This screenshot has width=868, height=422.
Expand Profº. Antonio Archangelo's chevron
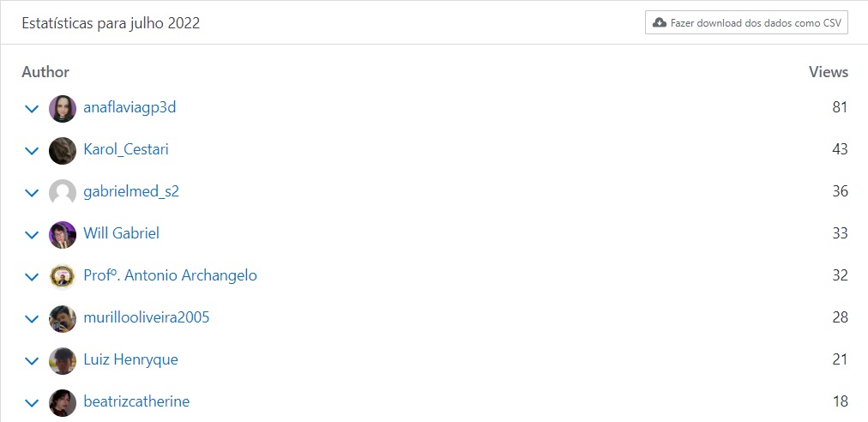(32, 277)
